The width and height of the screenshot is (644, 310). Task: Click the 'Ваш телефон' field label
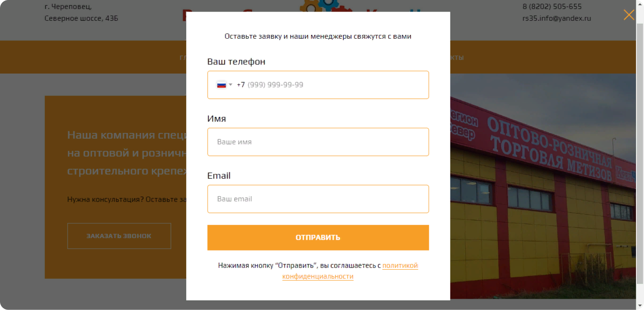(236, 62)
